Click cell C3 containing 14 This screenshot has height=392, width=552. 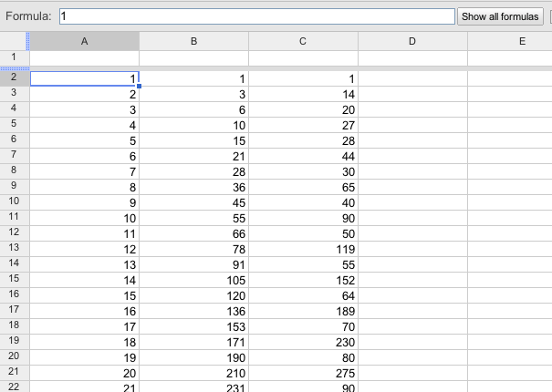click(304, 94)
